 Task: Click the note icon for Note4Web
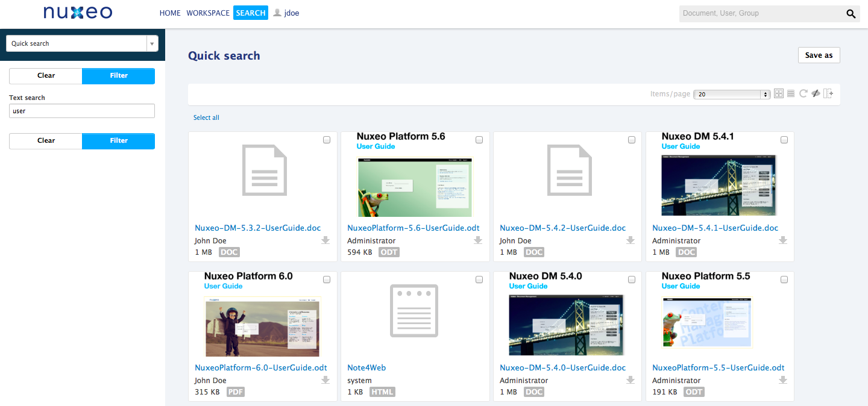(x=414, y=310)
